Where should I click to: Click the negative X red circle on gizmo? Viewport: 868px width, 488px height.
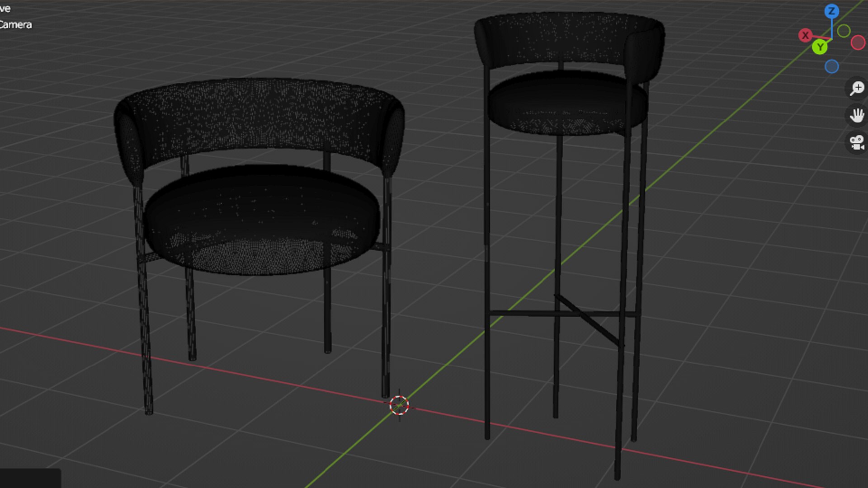click(x=858, y=43)
